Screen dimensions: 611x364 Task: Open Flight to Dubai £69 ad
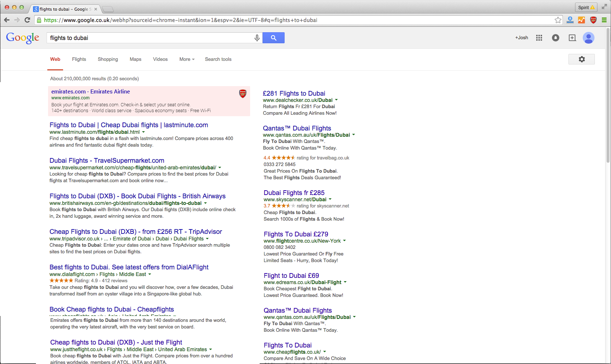tap(292, 276)
